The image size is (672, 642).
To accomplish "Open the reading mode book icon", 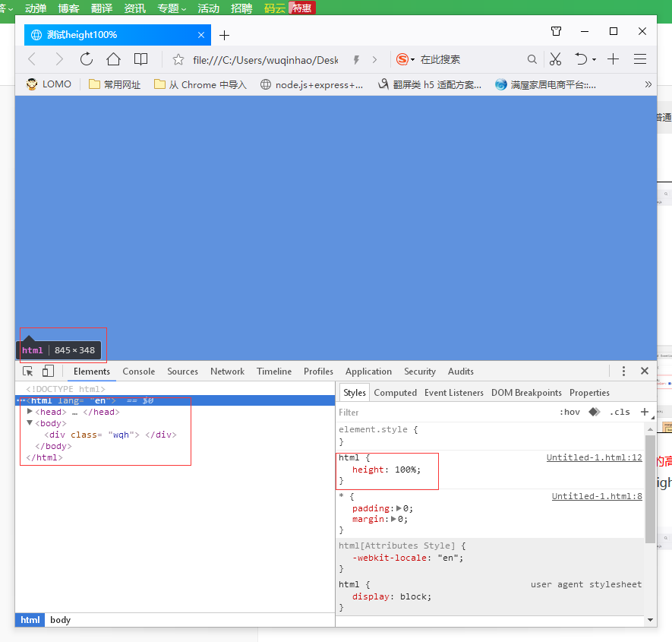I will [x=140, y=59].
